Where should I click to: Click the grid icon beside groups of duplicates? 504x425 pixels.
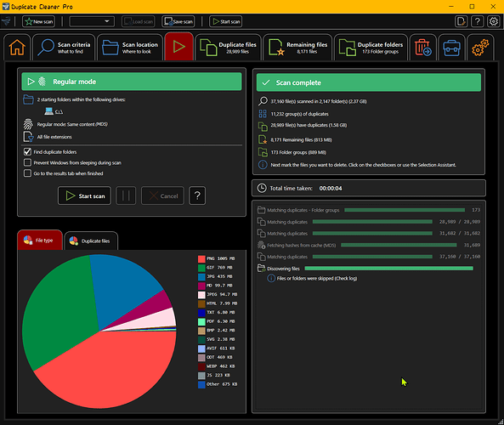[x=263, y=114]
